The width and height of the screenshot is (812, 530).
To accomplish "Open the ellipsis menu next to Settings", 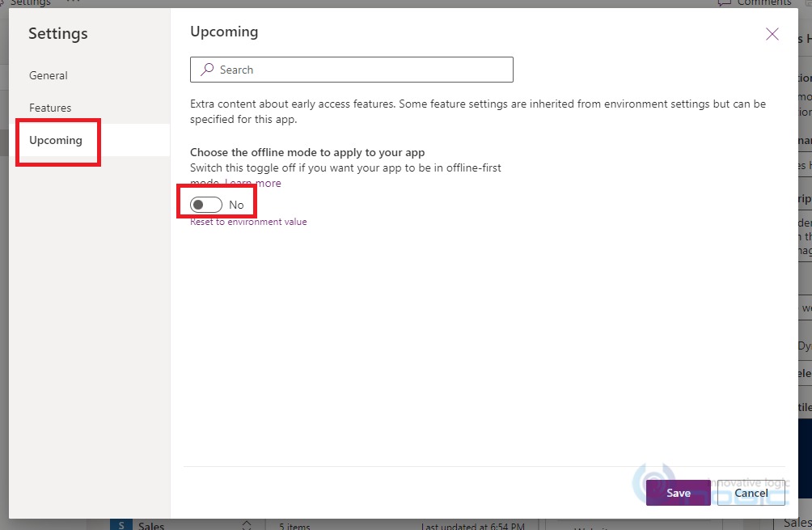I will 72,2.
